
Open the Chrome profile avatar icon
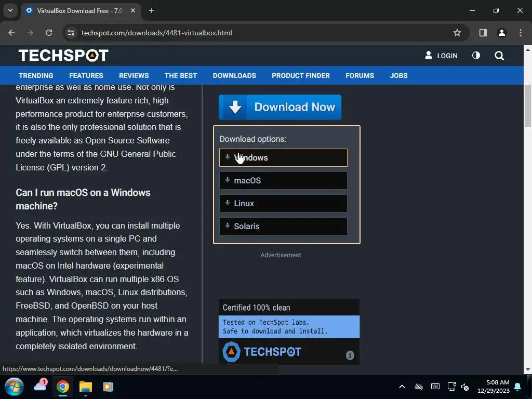[x=502, y=33]
